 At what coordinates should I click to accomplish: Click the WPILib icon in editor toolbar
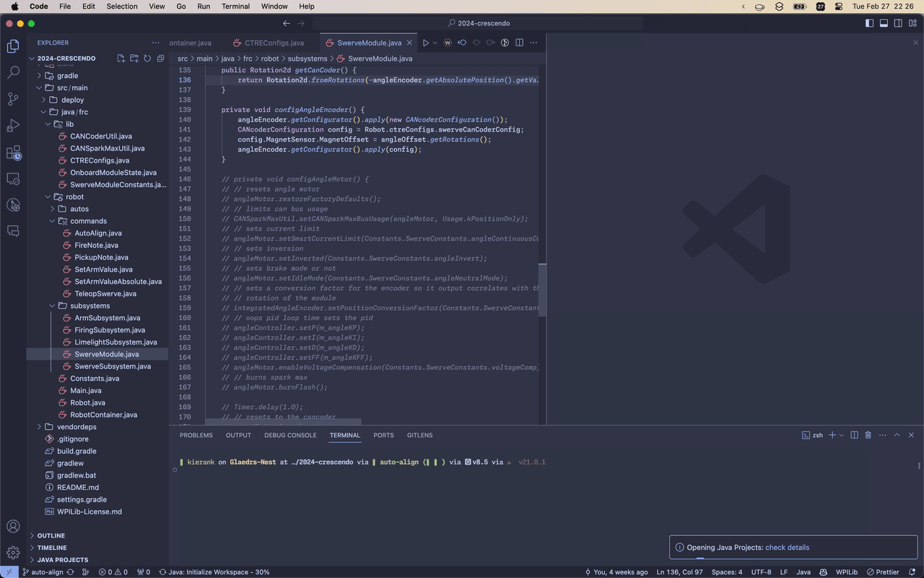[x=448, y=43]
